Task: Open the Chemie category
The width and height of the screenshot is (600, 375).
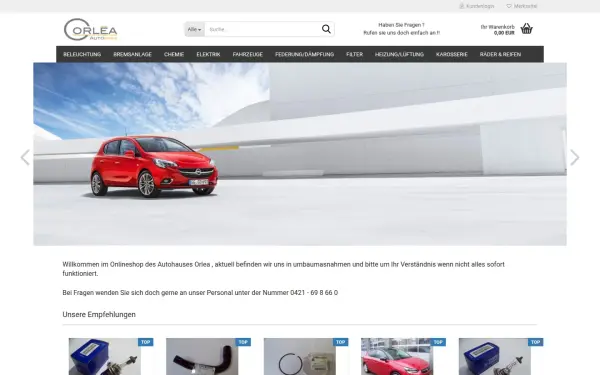Action: click(x=174, y=54)
